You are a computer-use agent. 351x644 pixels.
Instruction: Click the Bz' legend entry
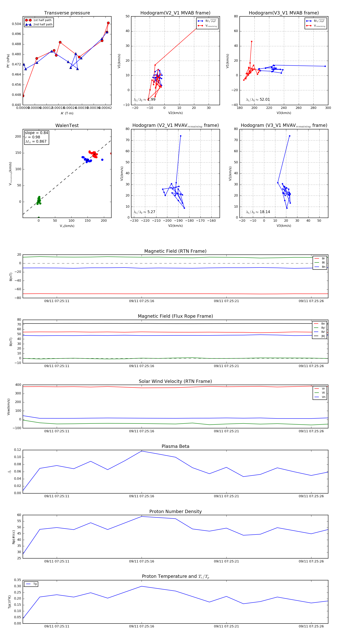point(320,332)
